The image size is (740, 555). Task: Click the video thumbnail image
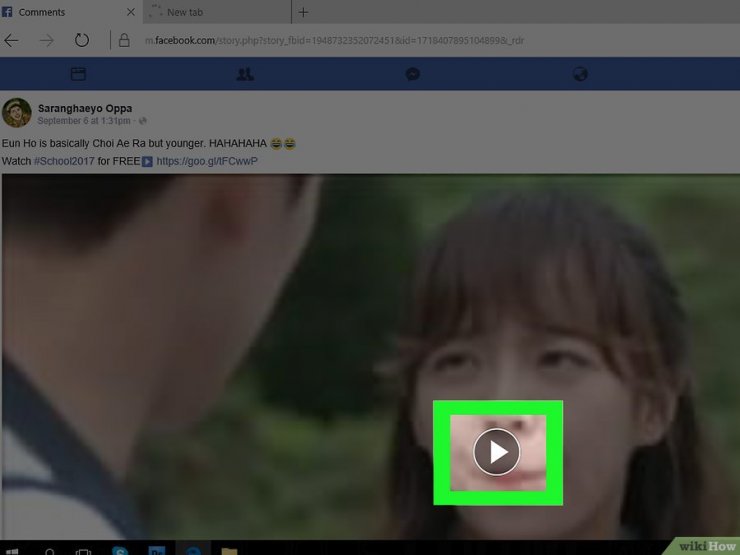click(x=370, y=356)
